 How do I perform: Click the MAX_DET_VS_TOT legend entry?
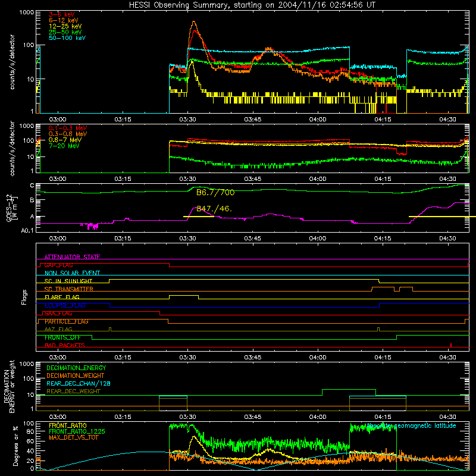pyautogui.click(x=74, y=437)
